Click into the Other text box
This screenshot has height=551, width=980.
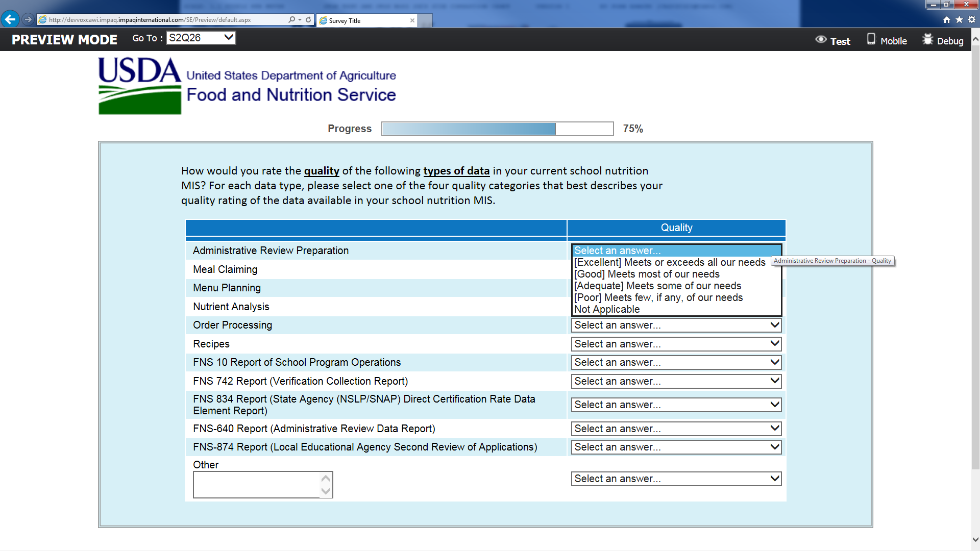click(x=257, y=485)
